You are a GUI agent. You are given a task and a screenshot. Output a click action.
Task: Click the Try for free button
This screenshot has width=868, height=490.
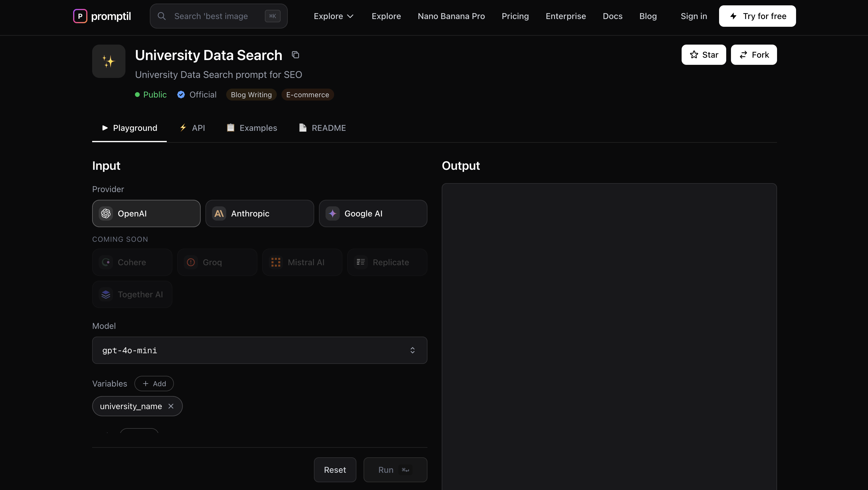757,16
